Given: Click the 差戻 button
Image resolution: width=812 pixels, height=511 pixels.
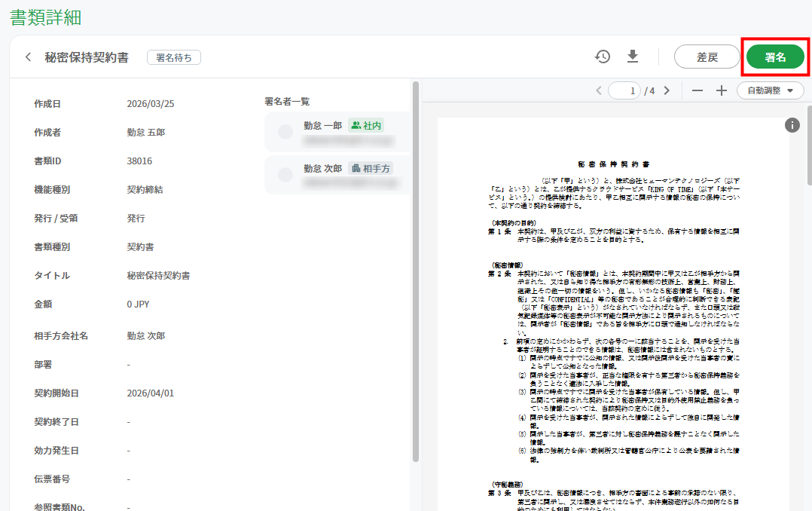Looking at the screenshot, I should click(x=707, y=57).
